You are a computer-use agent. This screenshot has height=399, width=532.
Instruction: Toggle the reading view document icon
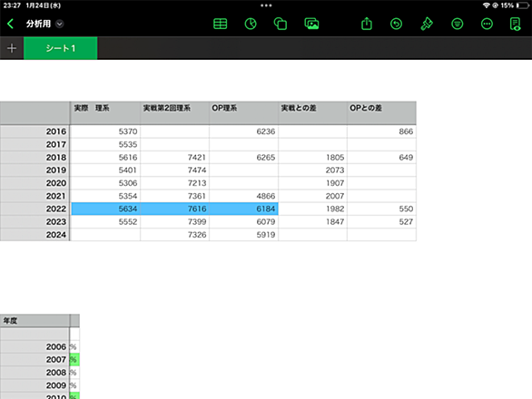516,24
